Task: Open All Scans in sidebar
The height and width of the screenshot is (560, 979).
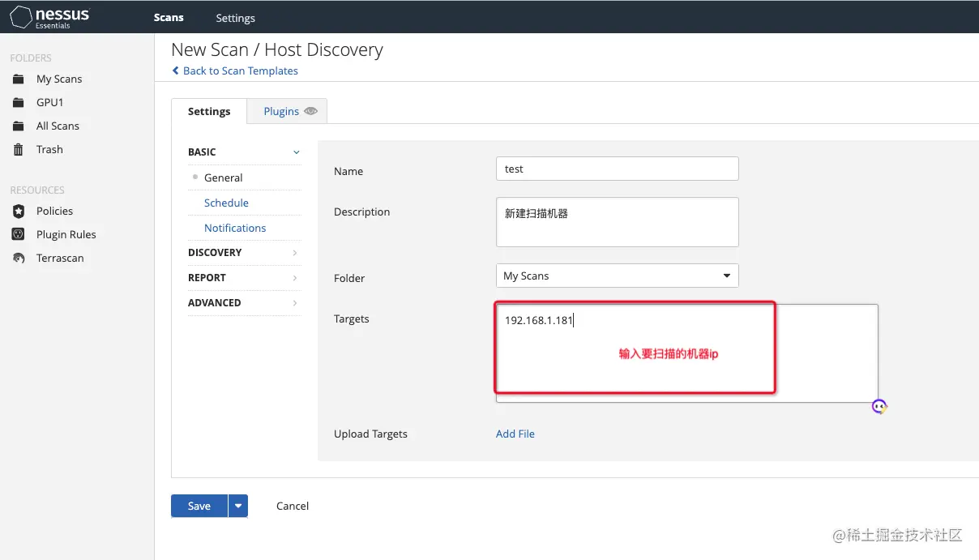Action: (58, 126)
